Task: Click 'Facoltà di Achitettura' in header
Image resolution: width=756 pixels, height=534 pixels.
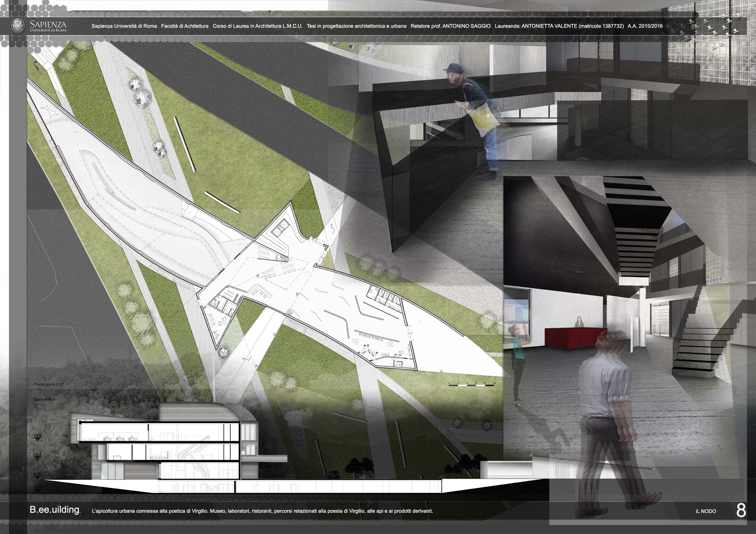Action: pyautogui.click(x=185, y=26)
